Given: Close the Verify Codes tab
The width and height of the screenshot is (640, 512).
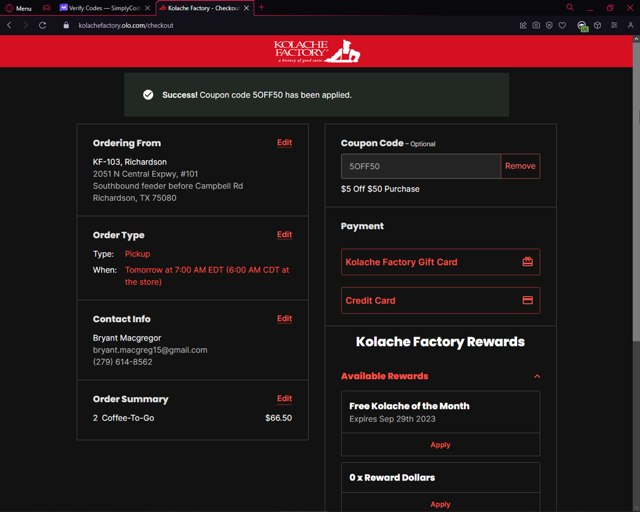Looking at the screenshot, I should point(147,8).
